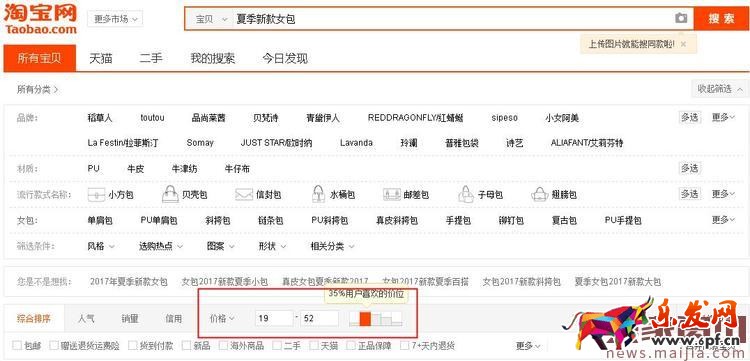
Task: Click the search box with 夏季新款女包
Action: (x=452, y=19)
